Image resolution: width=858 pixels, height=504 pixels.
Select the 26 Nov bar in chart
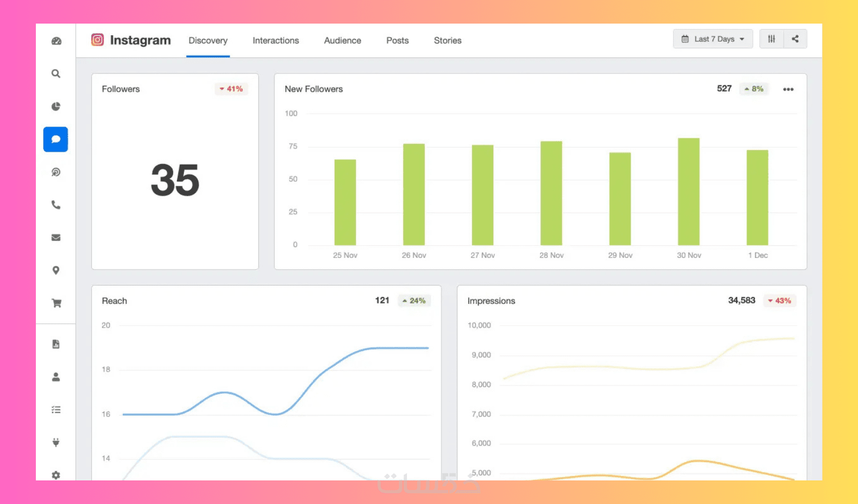click(414, 195)
